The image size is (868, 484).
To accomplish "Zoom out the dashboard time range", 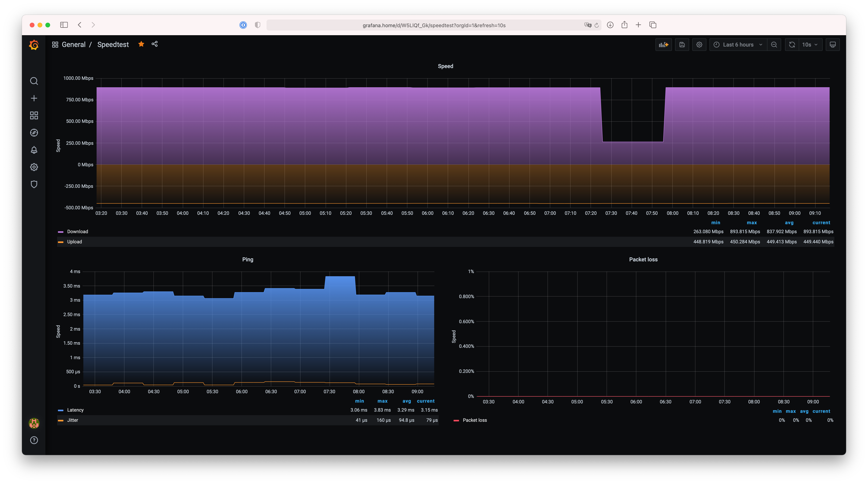I will [x=774, y=44].
